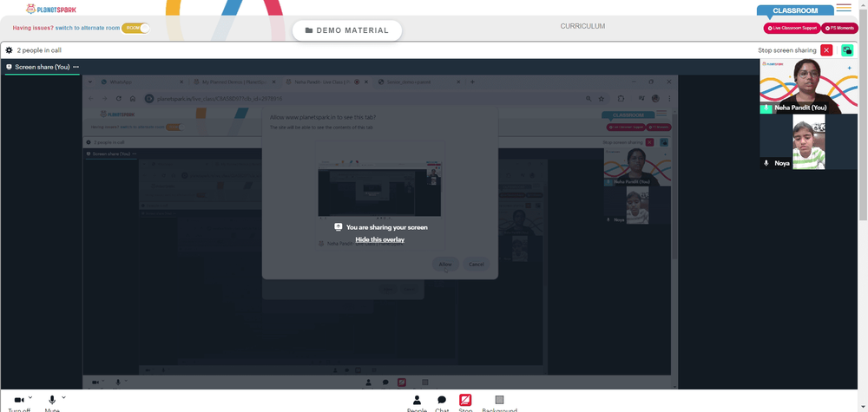Turn off camera icon
Image resolution: width=868 pixels, height=412 pixels.
[19, 400]
